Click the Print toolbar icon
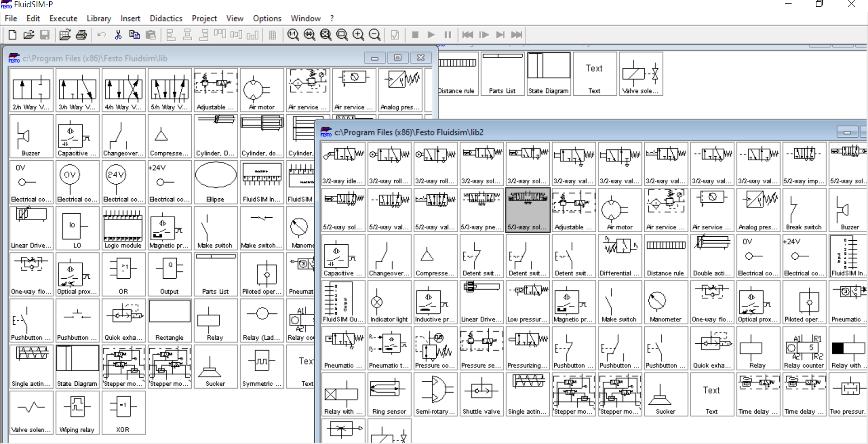868x444 pixels. point(81,35)
